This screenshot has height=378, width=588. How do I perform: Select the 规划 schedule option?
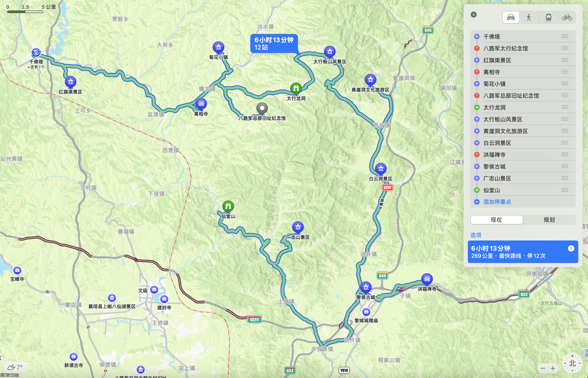tap(549, 220)
